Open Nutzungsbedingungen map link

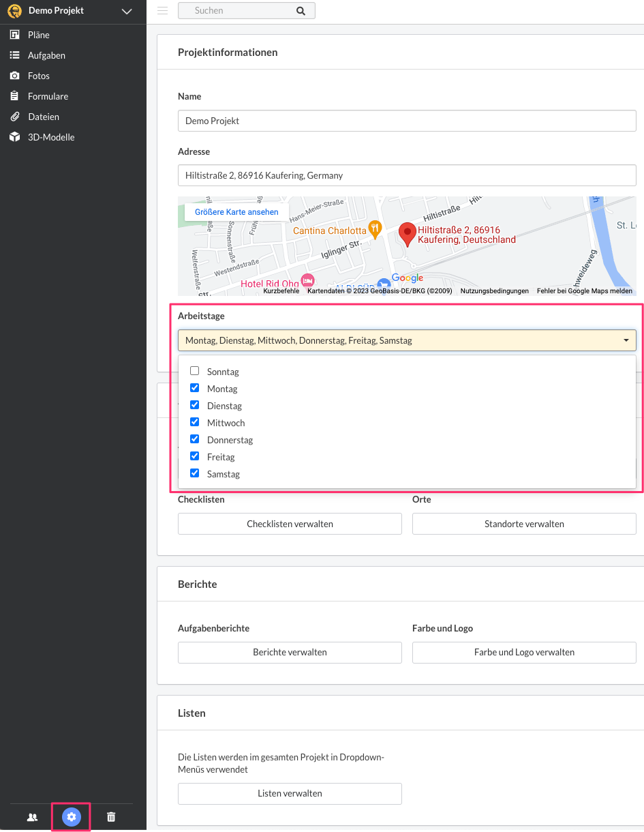click(495, 291)
